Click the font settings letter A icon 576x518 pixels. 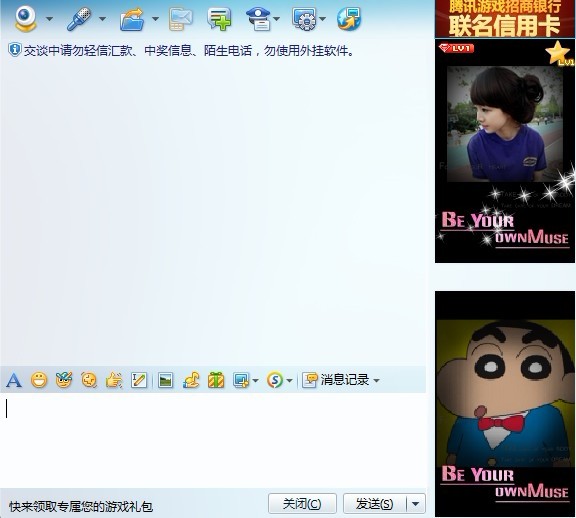pos(14,380)
